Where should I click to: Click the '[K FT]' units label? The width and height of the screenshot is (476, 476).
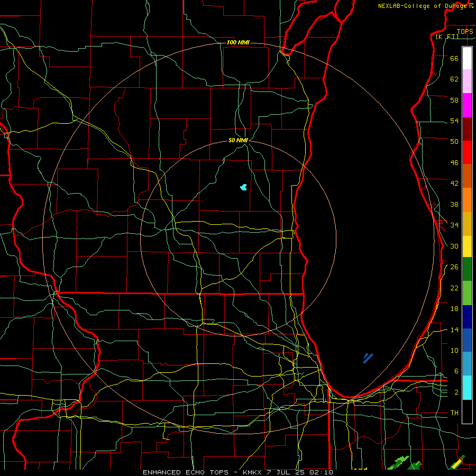[447, 36]
